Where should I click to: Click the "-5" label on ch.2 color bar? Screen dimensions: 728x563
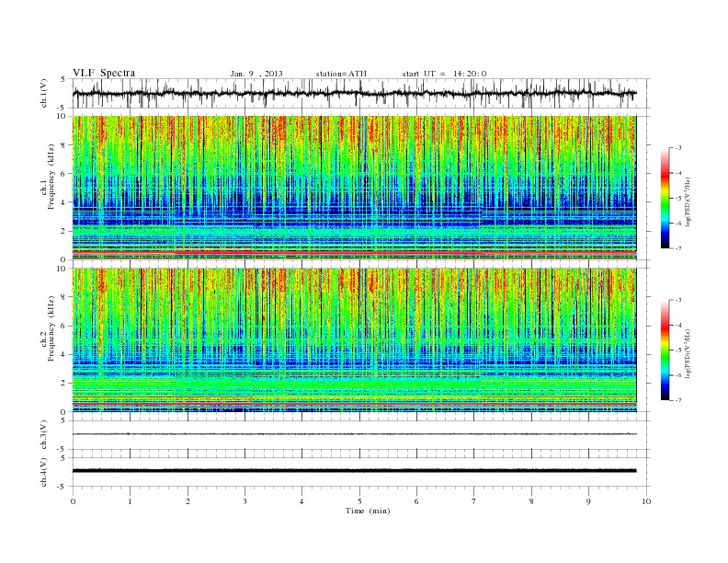[x=677, y=350]
